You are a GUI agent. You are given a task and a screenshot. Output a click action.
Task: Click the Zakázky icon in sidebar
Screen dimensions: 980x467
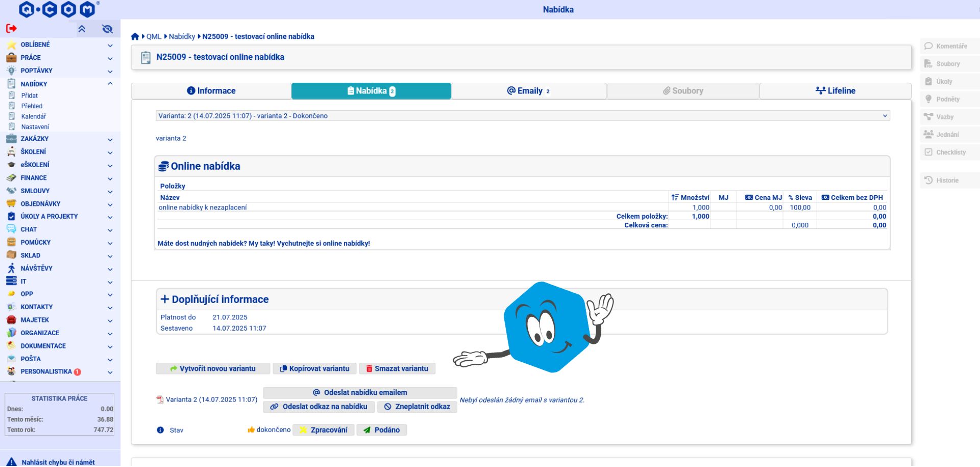point(11,139)
